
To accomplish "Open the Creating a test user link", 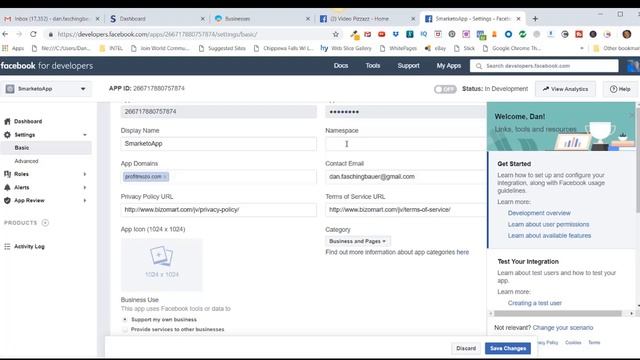I will (x=534, y=303).
